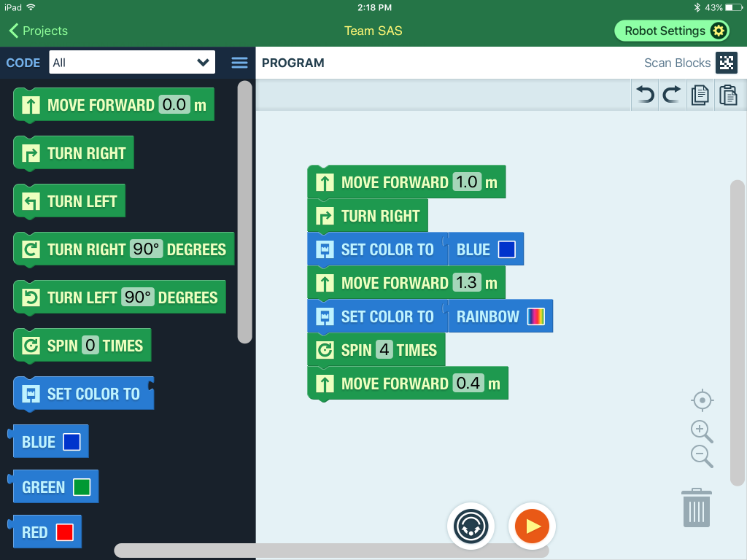This screenshot has width=747, height=560.
Task: Open the hamburger menu beside the category dropdown
Action: [x=239, y=63]
